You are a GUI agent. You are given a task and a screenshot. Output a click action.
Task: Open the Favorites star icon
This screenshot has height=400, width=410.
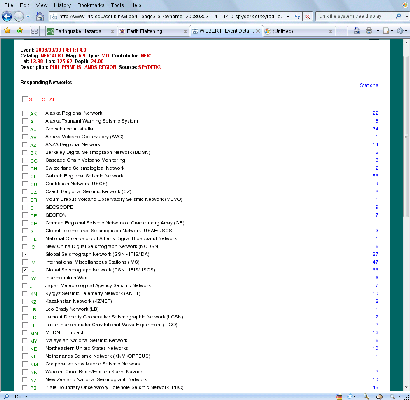pos(7,31)
